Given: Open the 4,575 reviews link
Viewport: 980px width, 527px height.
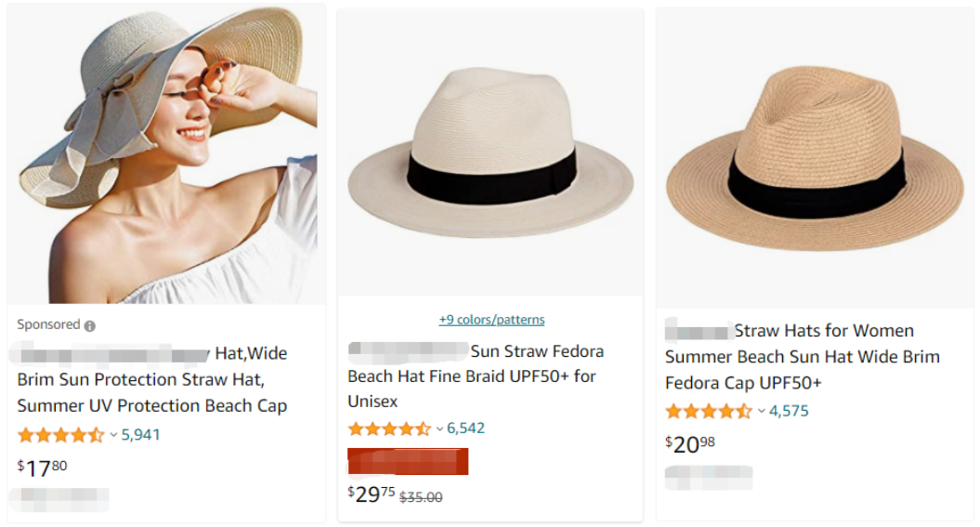Looking at the screenshot, I should 789,412.
